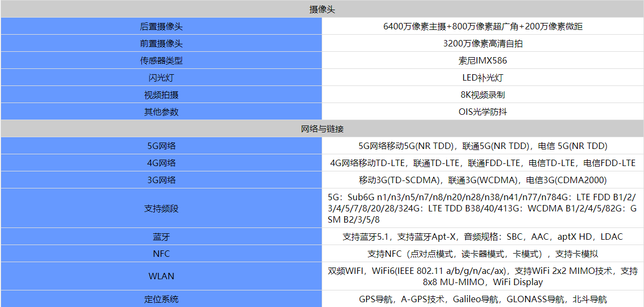Click the 前置摄像头 label cell
This screenshot has height=307, width=644.
pyautogui.click(x=161, y=43)
